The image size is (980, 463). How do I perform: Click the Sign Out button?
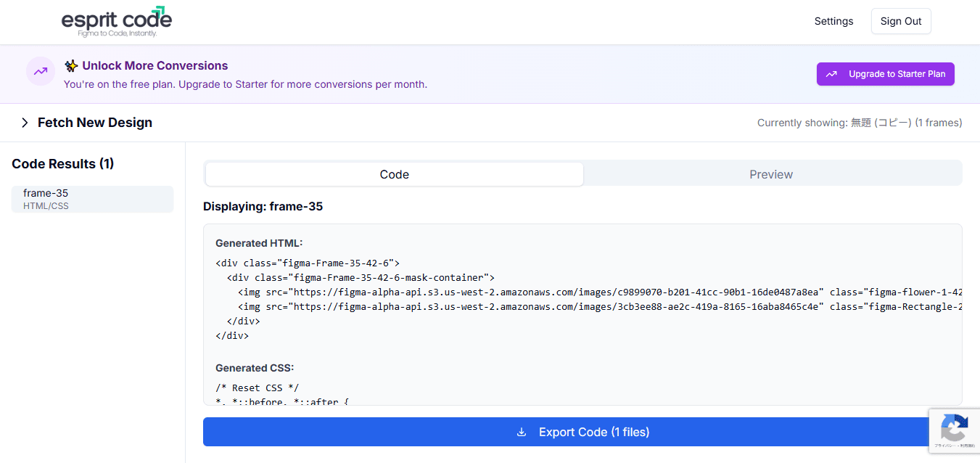(900, 21)
